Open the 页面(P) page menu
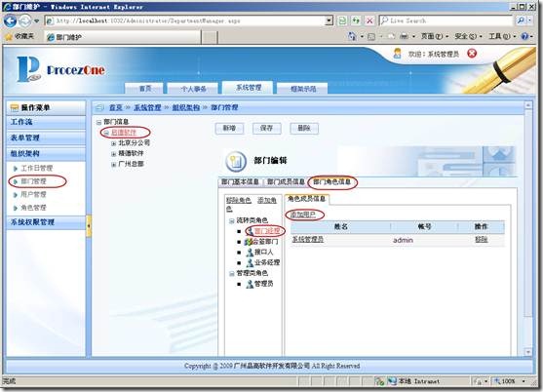The height and width of the screenshot is (392, 543). click(434, 36)
